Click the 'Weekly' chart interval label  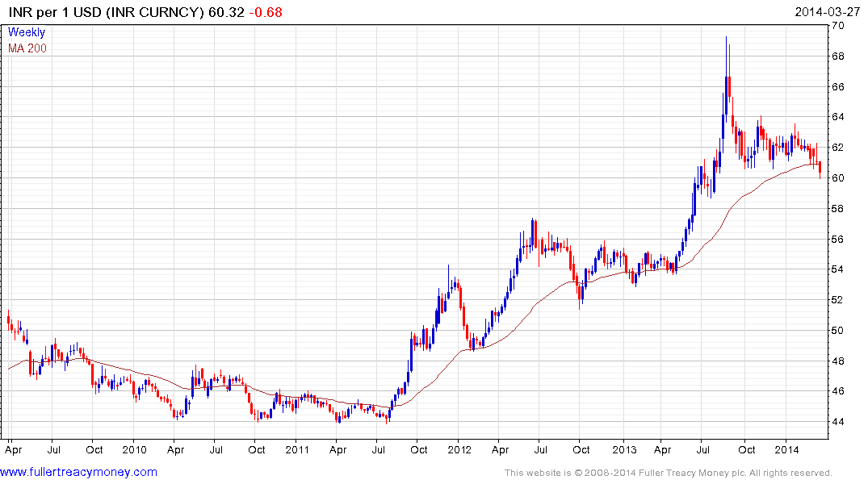click(x=27, y=32)
